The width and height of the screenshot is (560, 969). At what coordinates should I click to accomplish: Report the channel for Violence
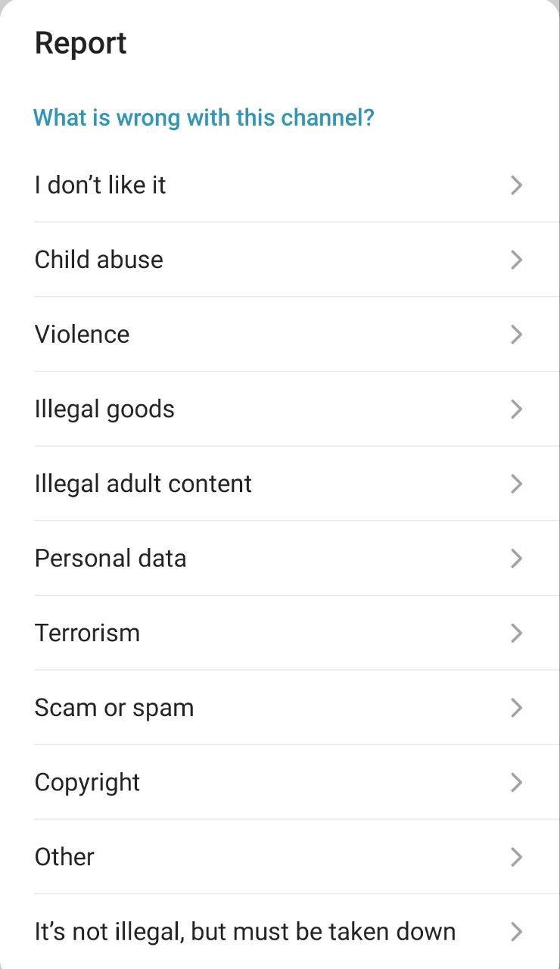82,335
